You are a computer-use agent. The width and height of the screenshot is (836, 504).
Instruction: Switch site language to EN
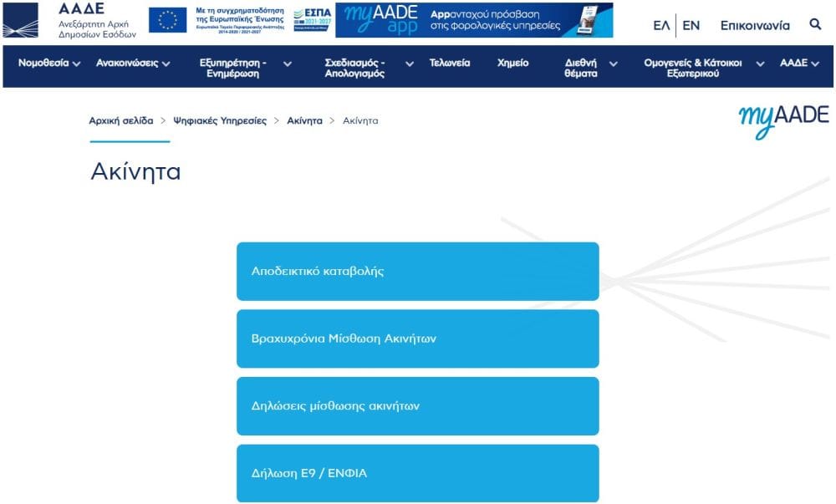pos(692,25)
